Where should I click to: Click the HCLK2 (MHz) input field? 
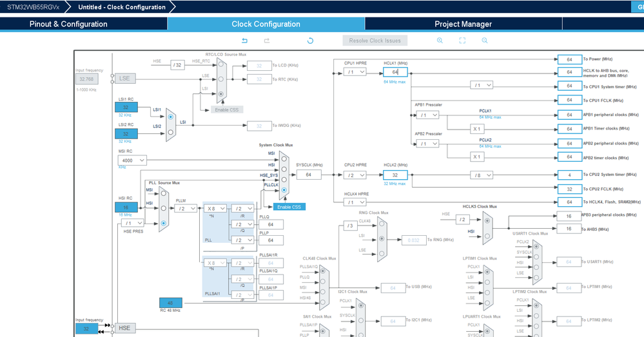395,175
